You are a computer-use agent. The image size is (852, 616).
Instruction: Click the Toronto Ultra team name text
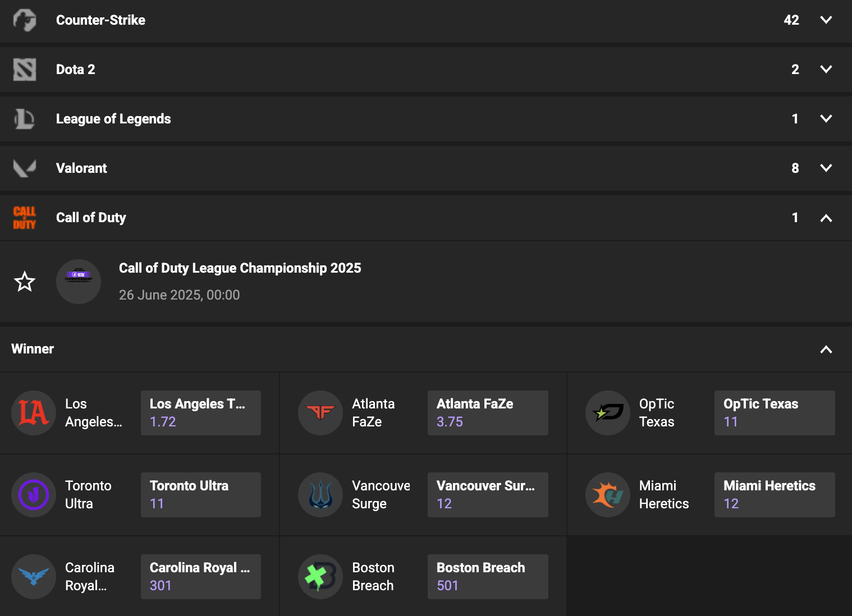coord(88,495)
